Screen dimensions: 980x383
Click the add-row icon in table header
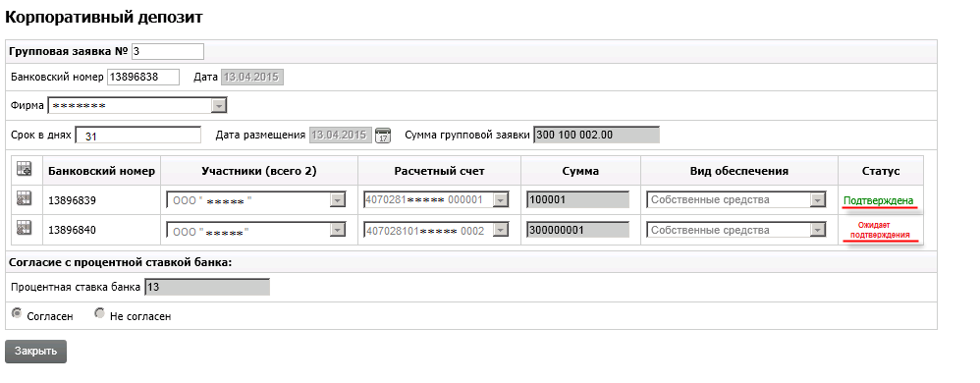24,169
